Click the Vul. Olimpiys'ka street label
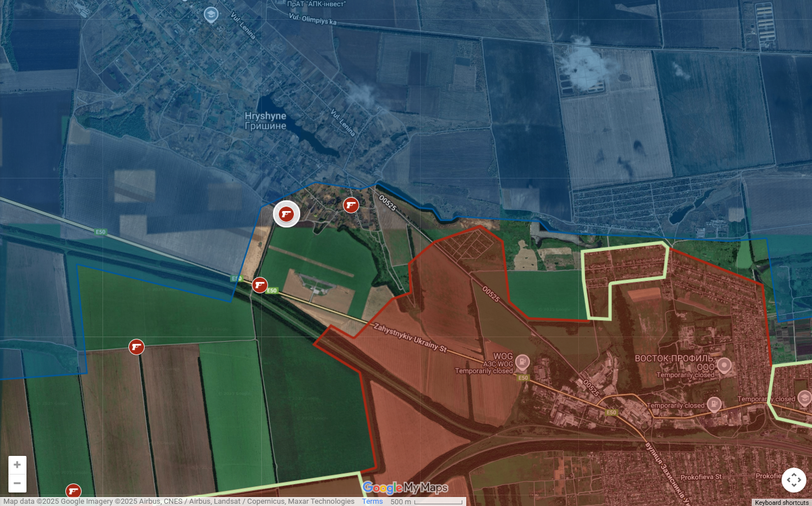 313,19
